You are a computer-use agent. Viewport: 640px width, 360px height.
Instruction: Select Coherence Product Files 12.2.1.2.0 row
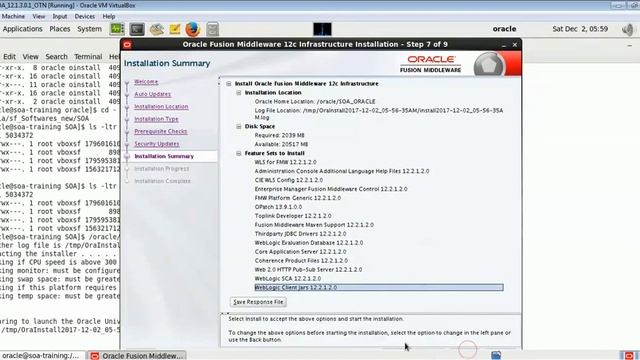click(x=301, y=261)
